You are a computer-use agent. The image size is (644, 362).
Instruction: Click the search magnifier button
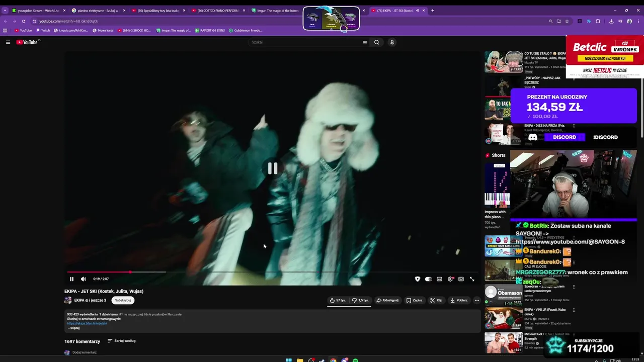[x=376, y=42]
